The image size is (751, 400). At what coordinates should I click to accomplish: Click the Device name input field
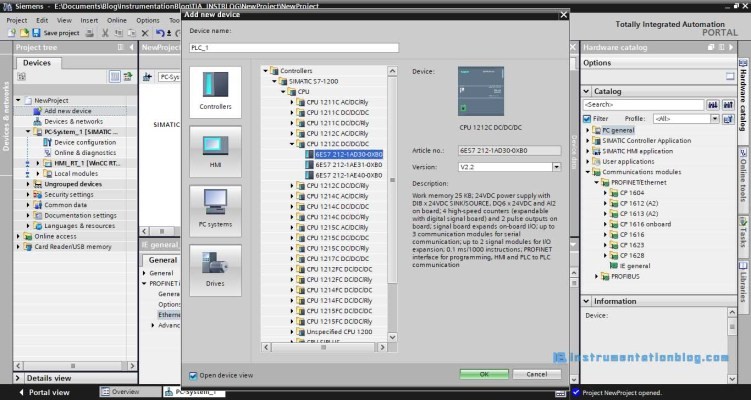pyautogui.click(x=294, y=47)
